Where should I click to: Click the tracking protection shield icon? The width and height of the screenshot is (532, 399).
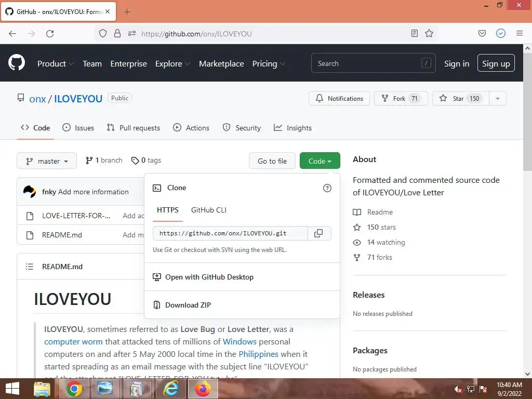click(x=103, y=34)
